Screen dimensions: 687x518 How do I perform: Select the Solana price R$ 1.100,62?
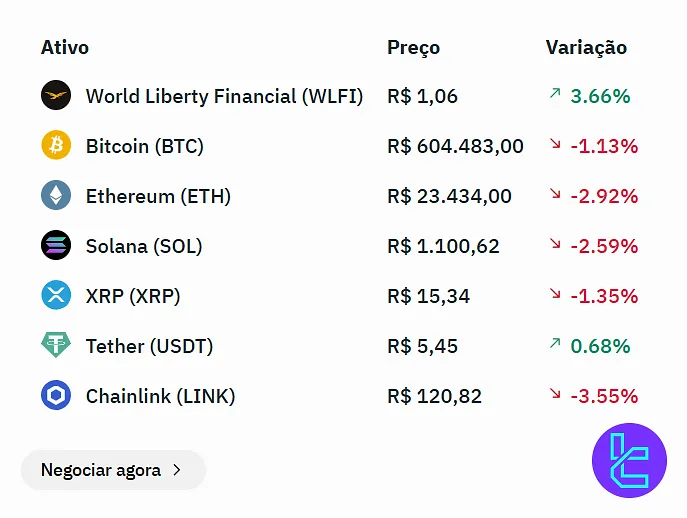point(443,246)
